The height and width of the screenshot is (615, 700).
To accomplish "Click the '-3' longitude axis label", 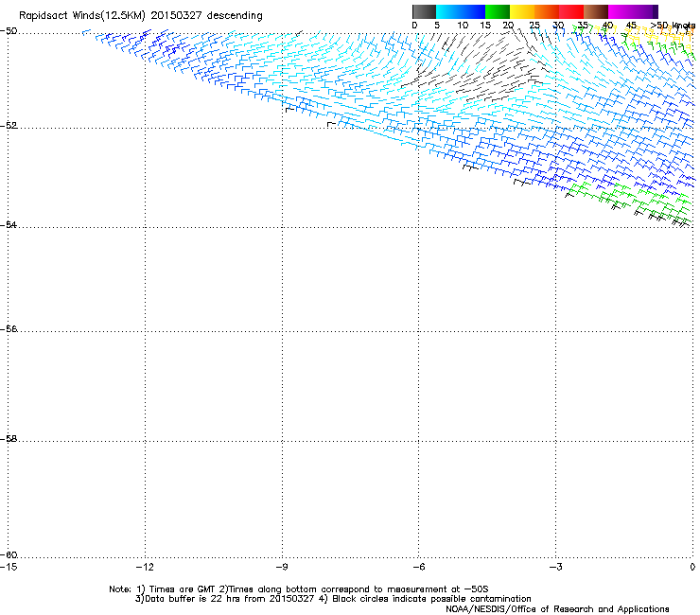I will click(555, 567).
